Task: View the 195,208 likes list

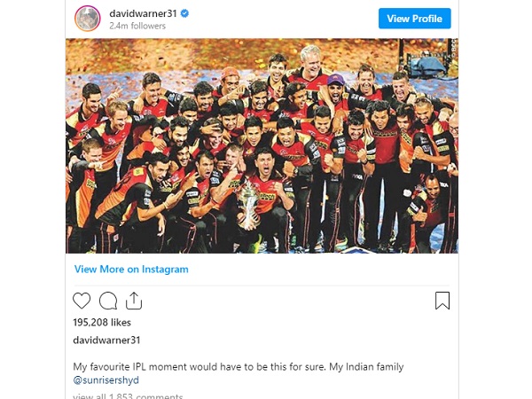Action: (x=102, y=323)
